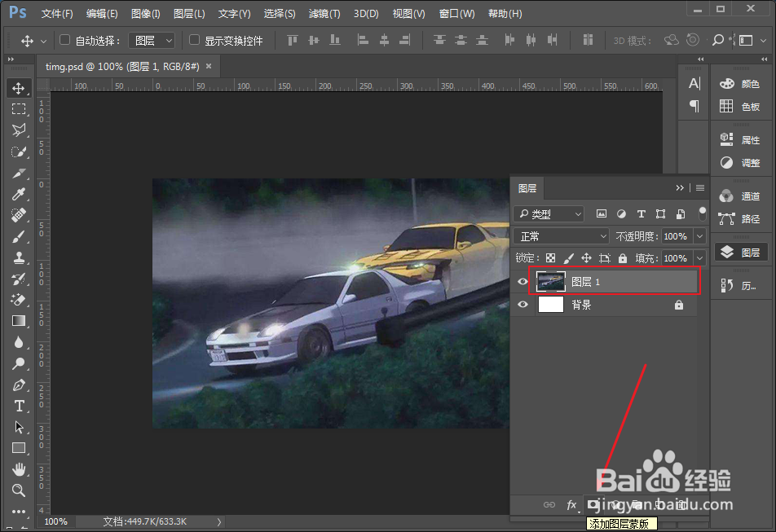Select the Rectangular Marquee tool
This screenshot has width=776, height=532.
[19, 109]
